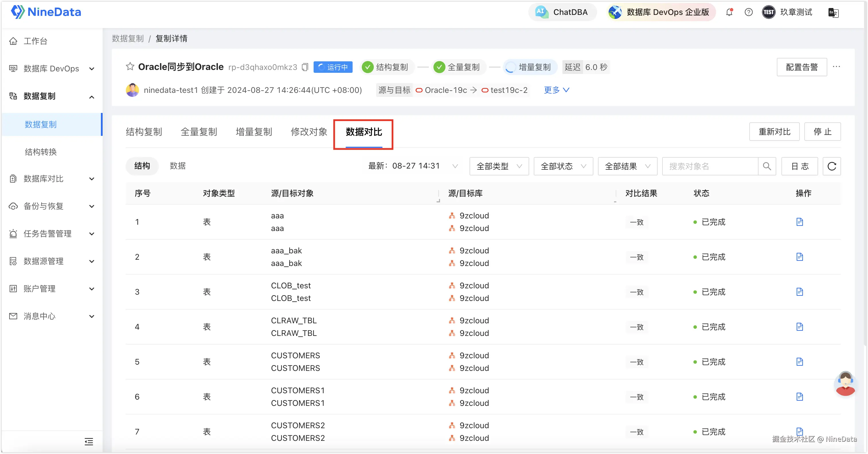Copy the task ID rp-d3qhaxo0mkz3
The image size is (868, 454).
tap(305, 67)
